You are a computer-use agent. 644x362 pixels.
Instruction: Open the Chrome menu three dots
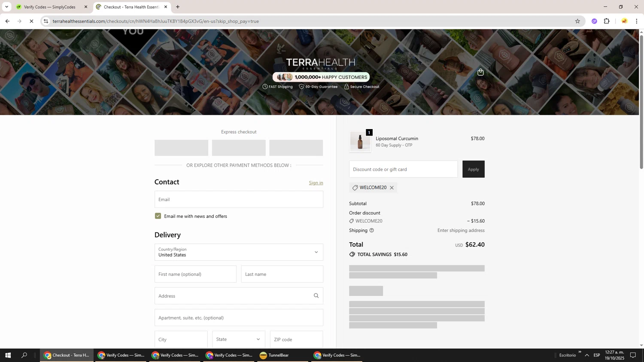click(x=637, y=21)
